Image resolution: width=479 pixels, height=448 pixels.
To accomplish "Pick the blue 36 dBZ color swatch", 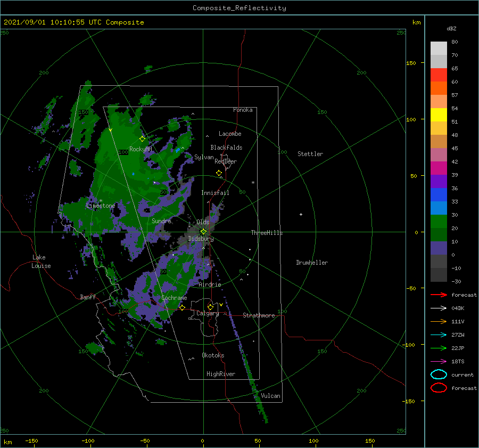I will (x=439, y=194).
